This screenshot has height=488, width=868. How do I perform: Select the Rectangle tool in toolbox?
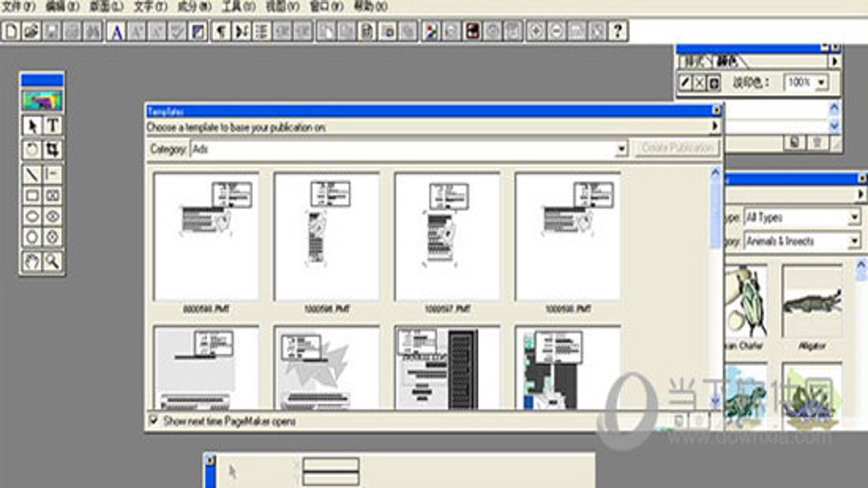[x=32, y=195]
